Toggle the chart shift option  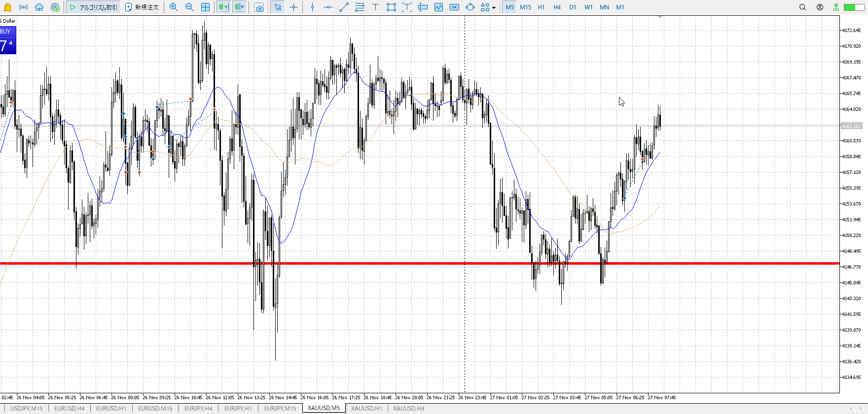(x=240, y=7)
